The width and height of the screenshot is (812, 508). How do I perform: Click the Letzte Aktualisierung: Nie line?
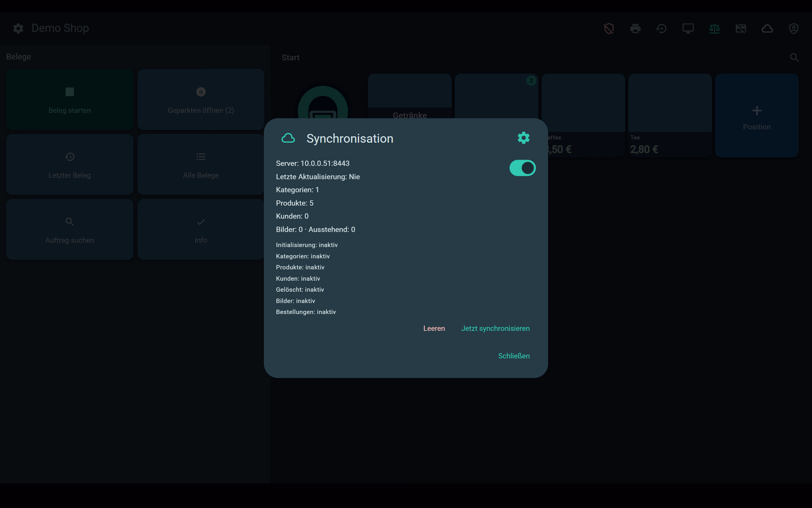[x=318, y=177]
